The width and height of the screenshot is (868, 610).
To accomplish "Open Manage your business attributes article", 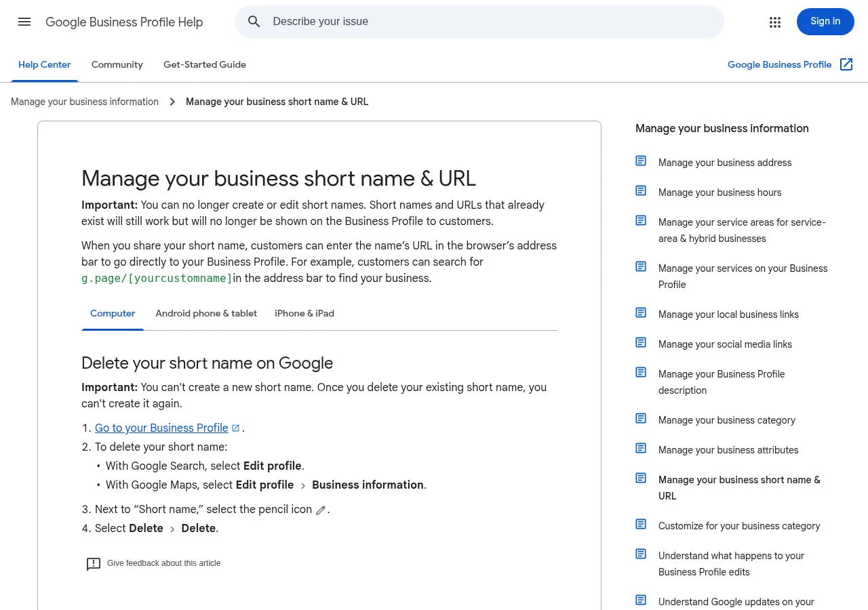I will coord(728,450).
